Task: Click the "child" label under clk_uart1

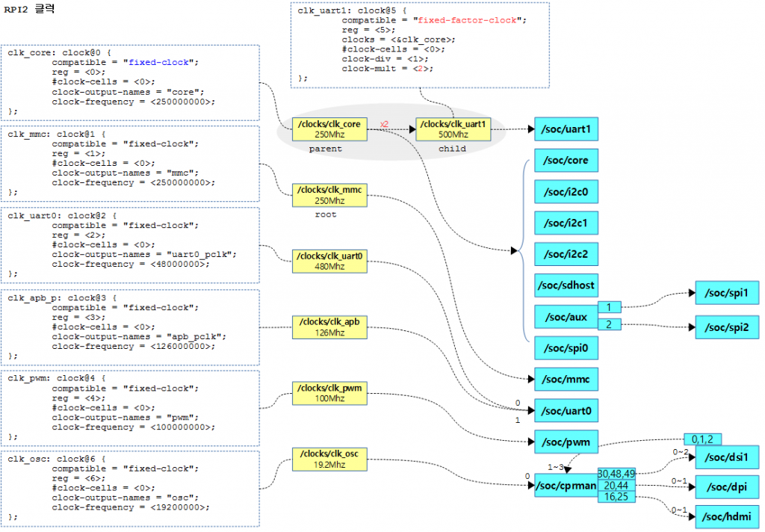Action: pyautogui.click(x=452, y=149)
